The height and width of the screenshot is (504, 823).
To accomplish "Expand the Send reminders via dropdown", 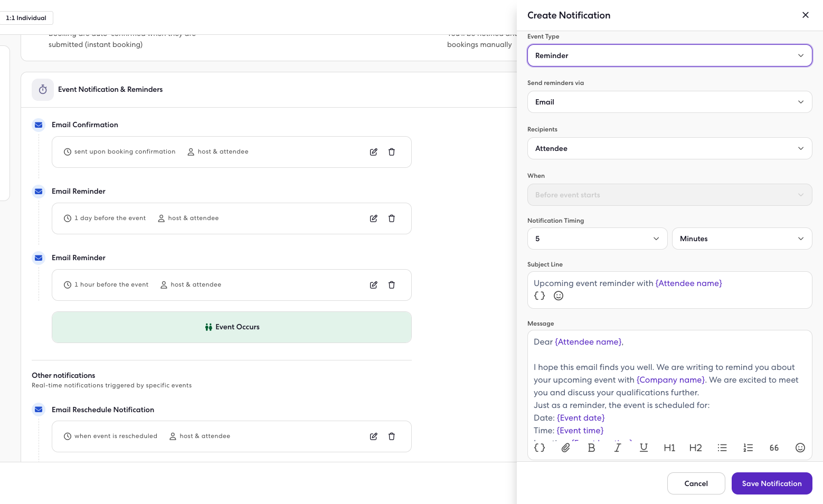I will [x=669, y=102].
